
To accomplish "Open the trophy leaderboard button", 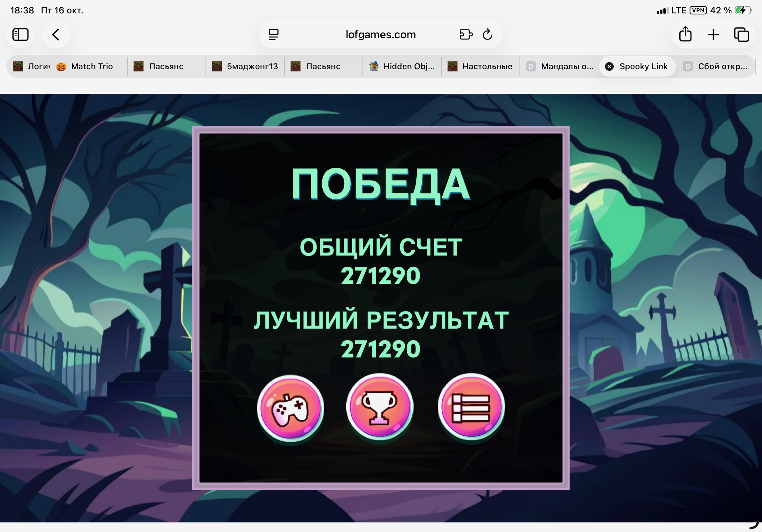I will 380,407.
